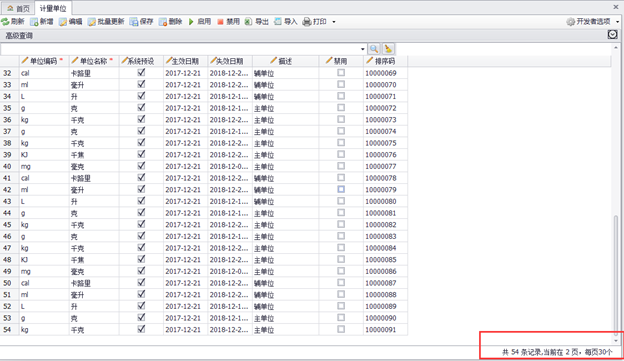The height and width of the screenshot is (361, 624).
Task: Expand the search combo box dropdown arrow
Action: [363, 49]
